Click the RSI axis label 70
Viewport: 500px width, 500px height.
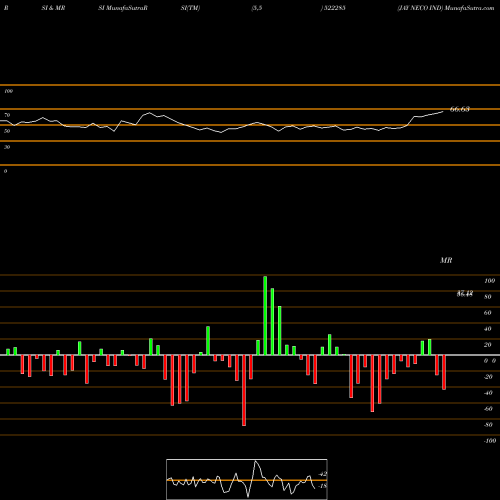(x=7, y=115)
